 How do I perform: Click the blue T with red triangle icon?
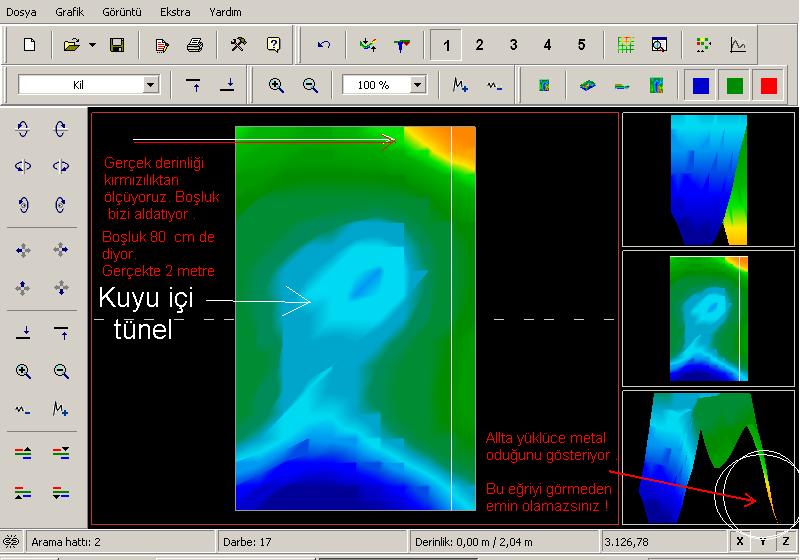coord(402,45)
